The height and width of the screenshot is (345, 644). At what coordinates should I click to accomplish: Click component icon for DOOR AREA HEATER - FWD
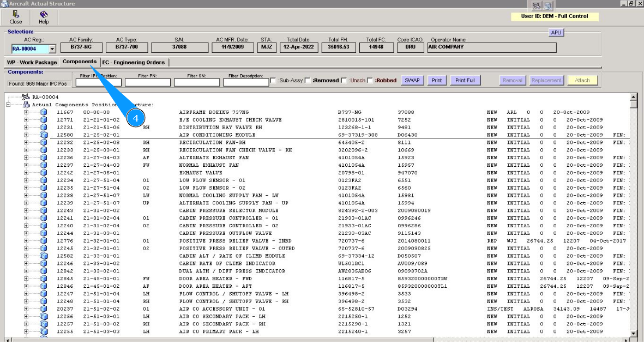point(43,279)
